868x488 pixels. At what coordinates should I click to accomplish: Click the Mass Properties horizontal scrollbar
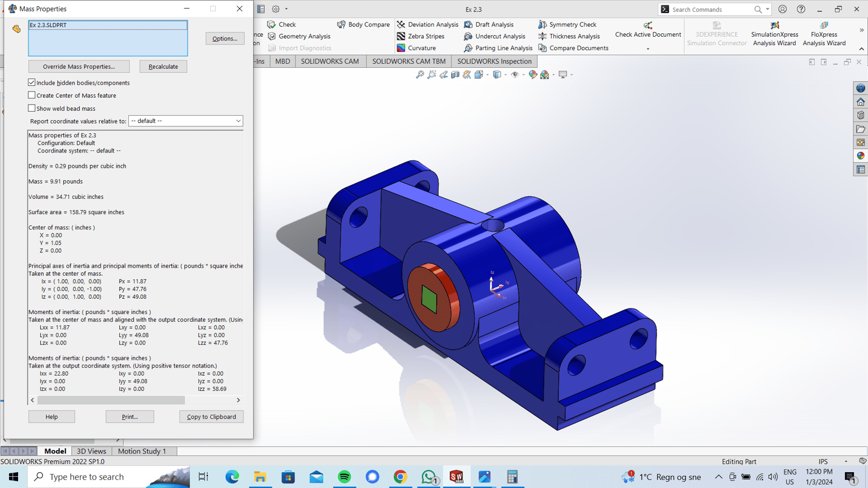135,400
